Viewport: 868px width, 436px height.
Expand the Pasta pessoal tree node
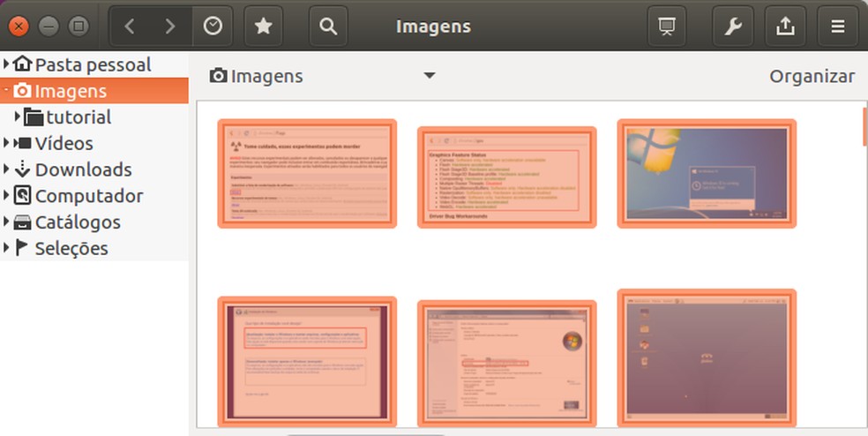pos(7,64)
